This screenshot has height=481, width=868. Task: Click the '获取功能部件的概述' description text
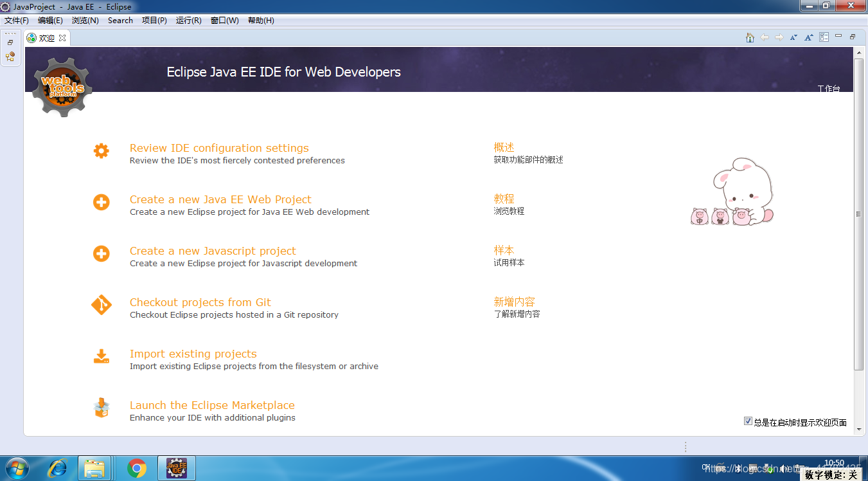(528, 160)
